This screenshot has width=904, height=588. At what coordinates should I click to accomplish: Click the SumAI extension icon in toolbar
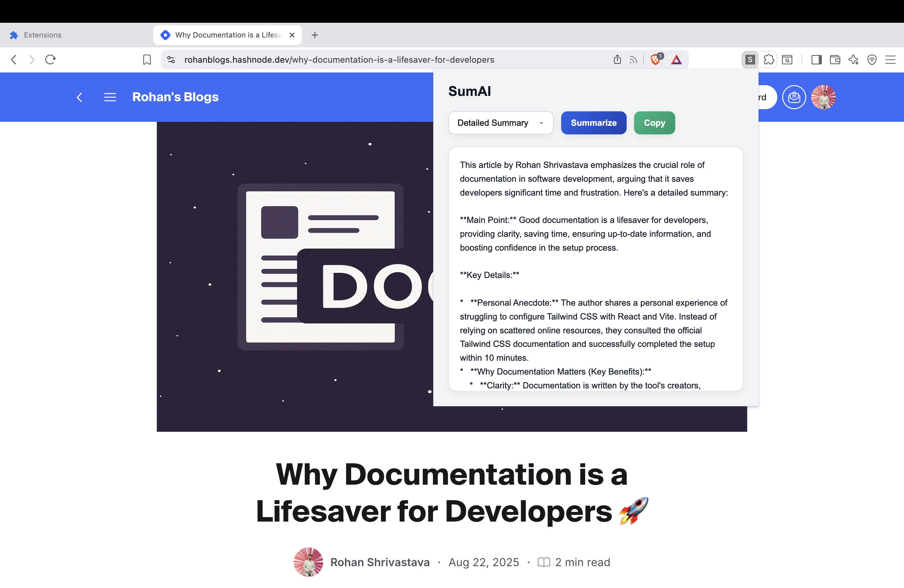coord(750,60)
